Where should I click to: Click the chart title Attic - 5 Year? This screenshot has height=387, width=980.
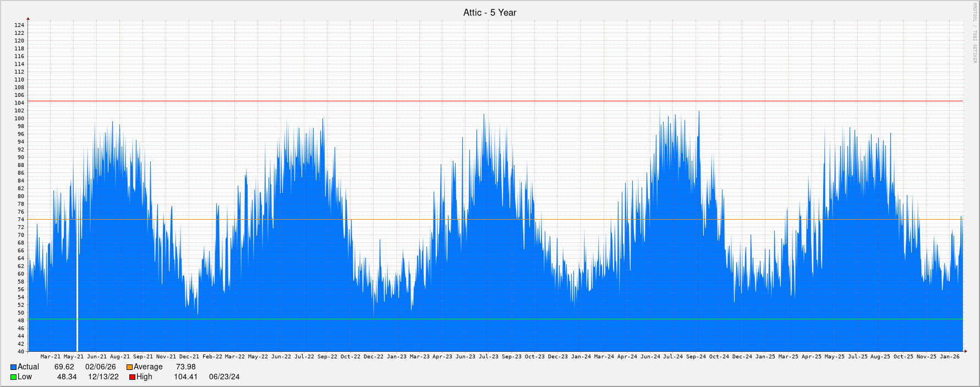point(489,13)
